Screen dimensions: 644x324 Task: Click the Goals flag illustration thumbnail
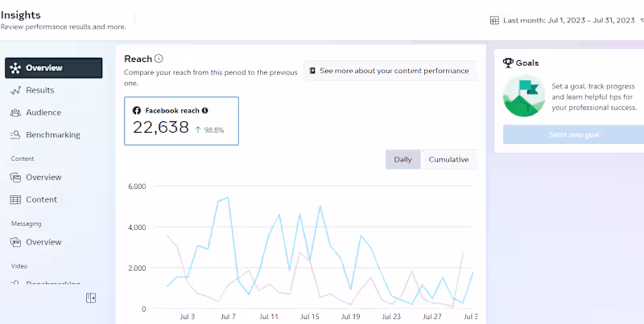(522, 96)
